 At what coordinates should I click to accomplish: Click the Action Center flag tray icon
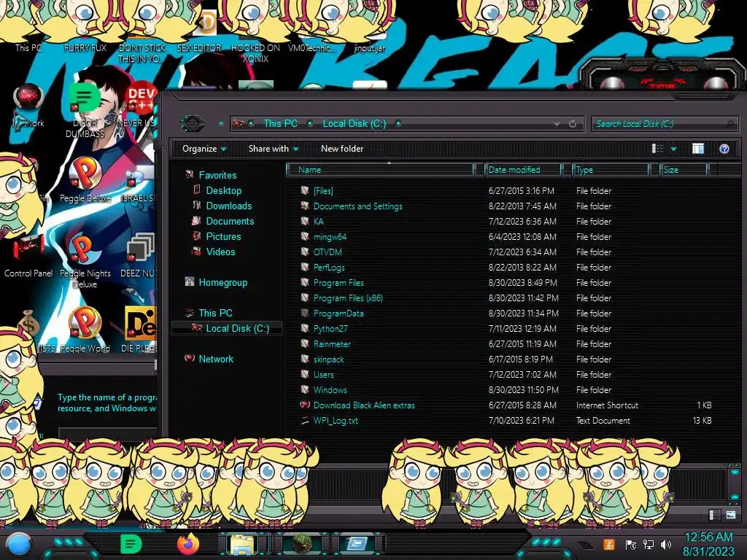[631, 544]
